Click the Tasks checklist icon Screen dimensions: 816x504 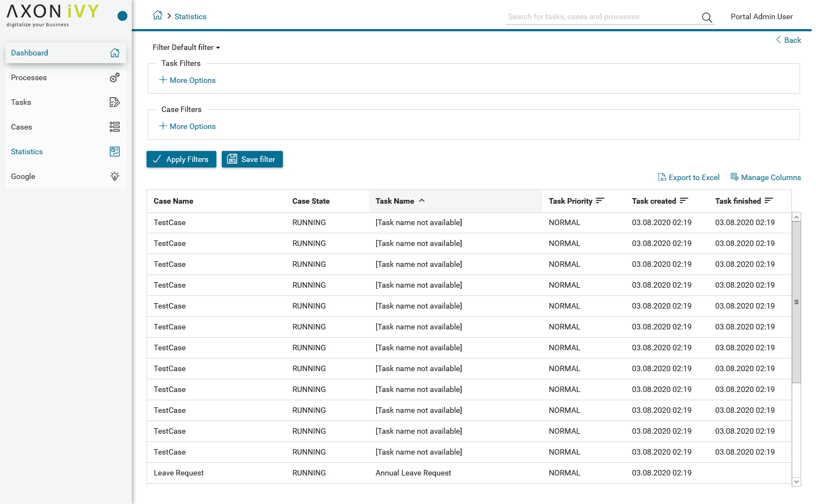pos(115,102)
